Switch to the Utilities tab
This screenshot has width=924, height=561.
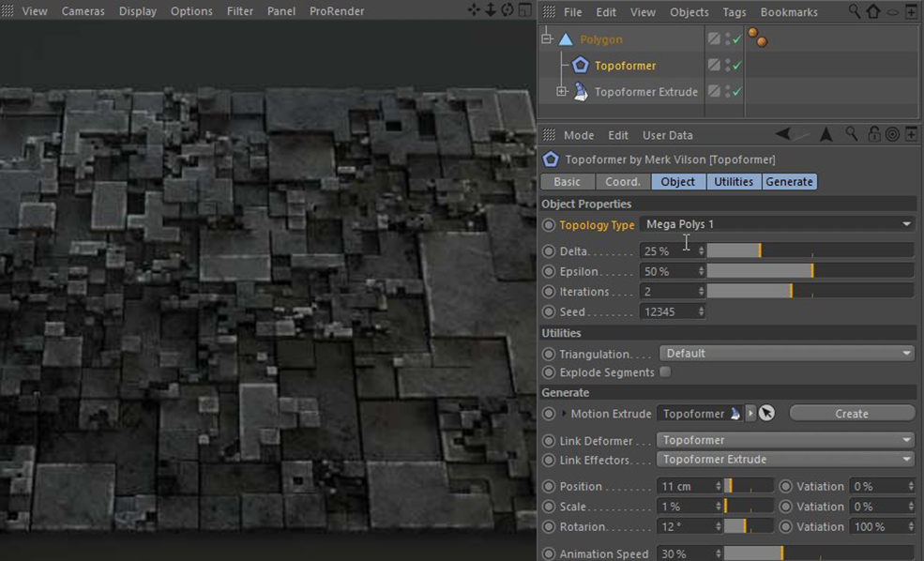coord(734,181)
